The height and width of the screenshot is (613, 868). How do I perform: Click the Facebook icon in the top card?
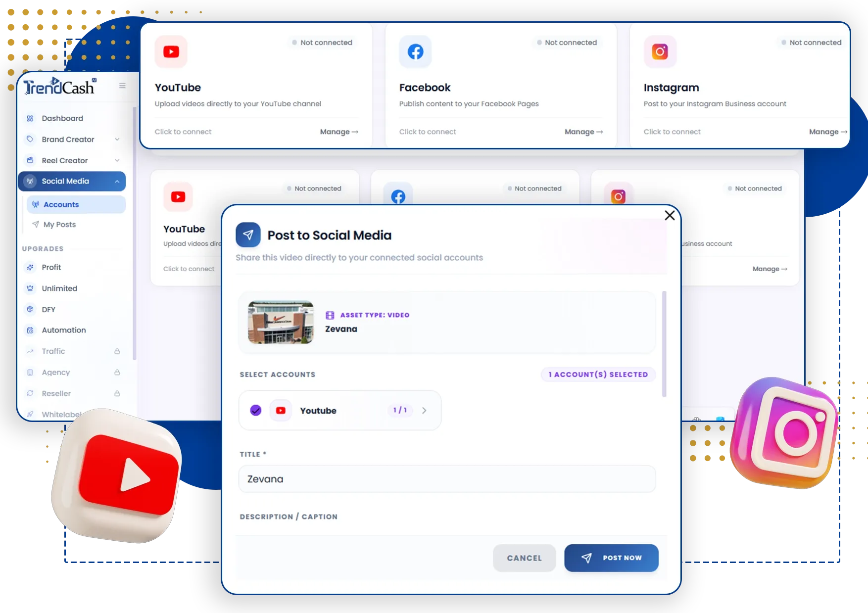point(416,51)
